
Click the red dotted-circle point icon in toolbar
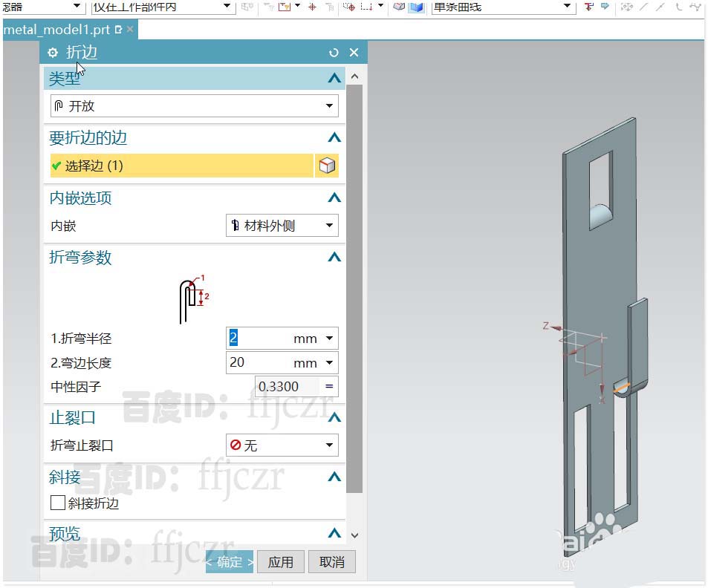[349, 7]
